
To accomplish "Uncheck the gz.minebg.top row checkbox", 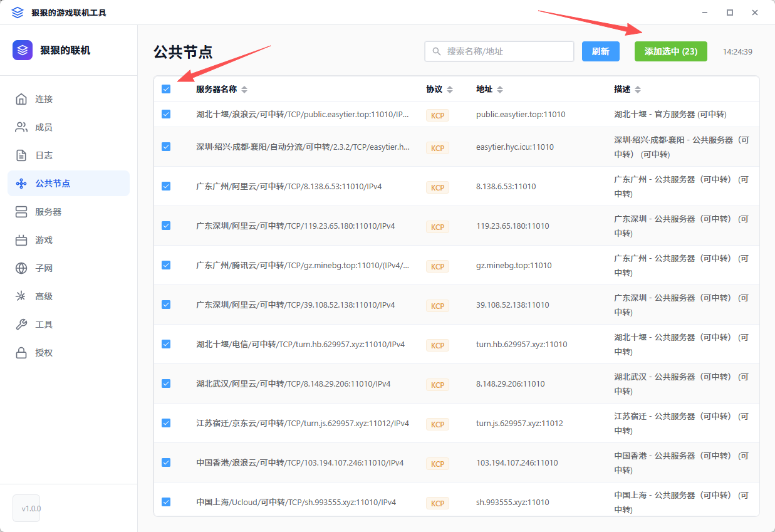I will point(166,265).
